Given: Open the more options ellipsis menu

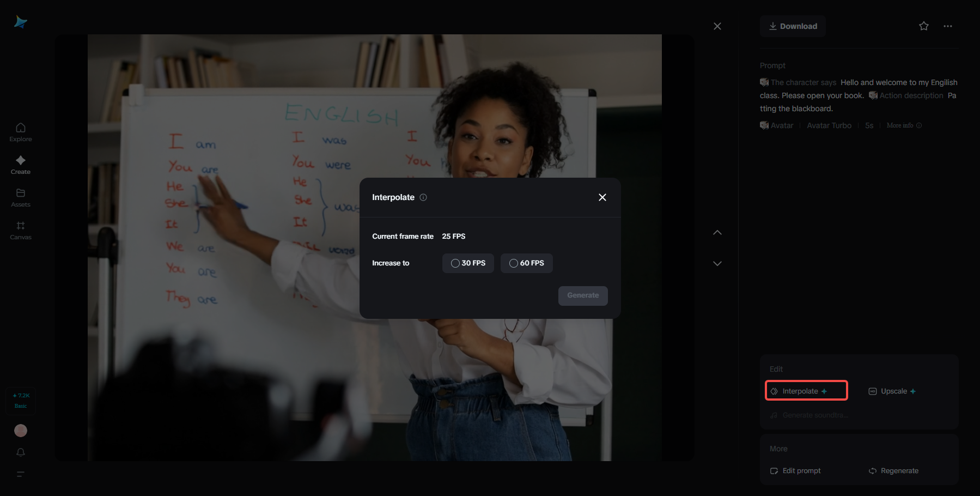Looking at the screenshot, I should [x=948, y=26].
